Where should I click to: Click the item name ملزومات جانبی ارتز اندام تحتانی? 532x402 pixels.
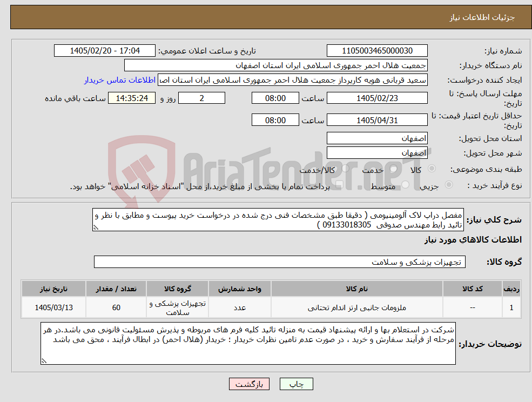coord(357,307)
